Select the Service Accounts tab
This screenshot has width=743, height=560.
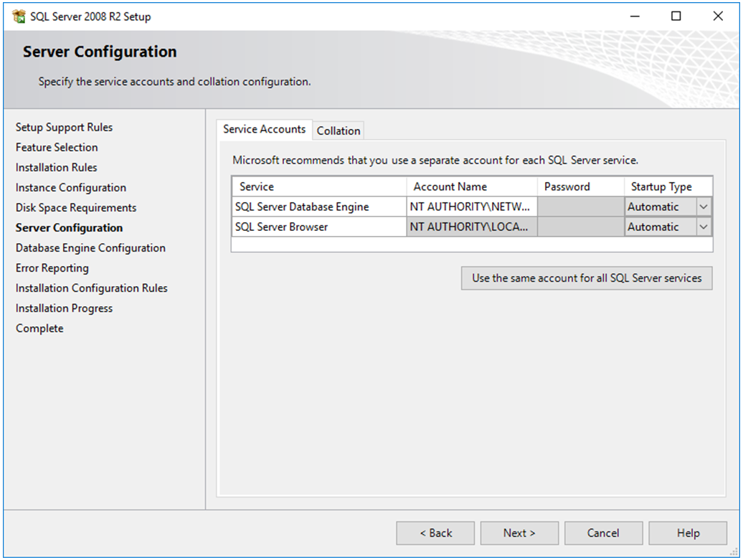point(265,129)
